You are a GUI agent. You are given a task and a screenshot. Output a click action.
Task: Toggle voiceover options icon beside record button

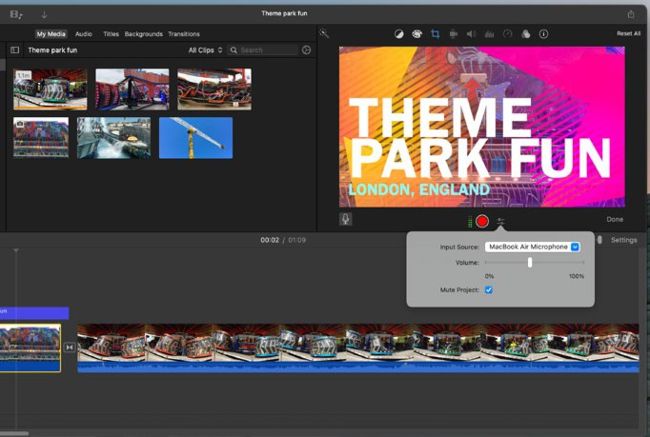pos(500,220)
